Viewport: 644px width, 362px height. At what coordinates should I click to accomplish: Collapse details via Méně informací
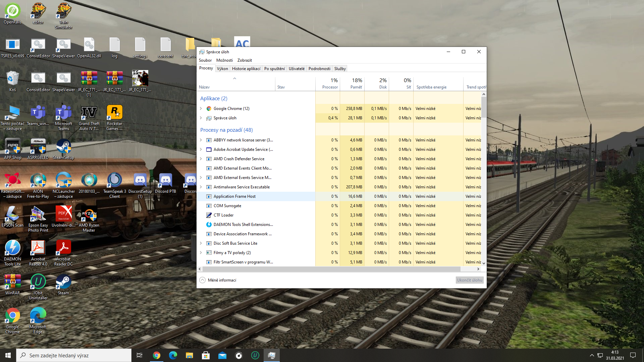[x=218, y=280]
